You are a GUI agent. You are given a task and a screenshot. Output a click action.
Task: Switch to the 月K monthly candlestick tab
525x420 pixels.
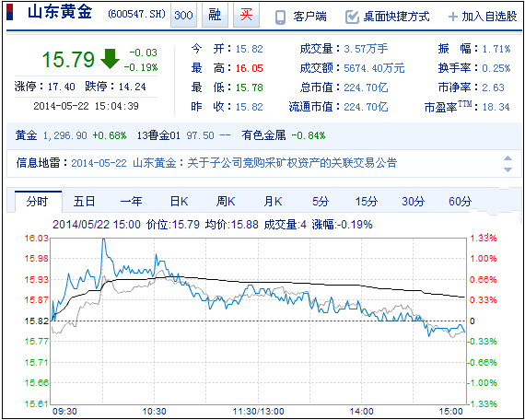tap(273, 202)
